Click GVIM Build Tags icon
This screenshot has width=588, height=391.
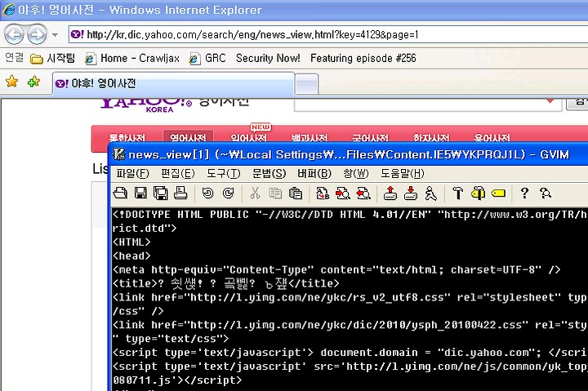478,193
